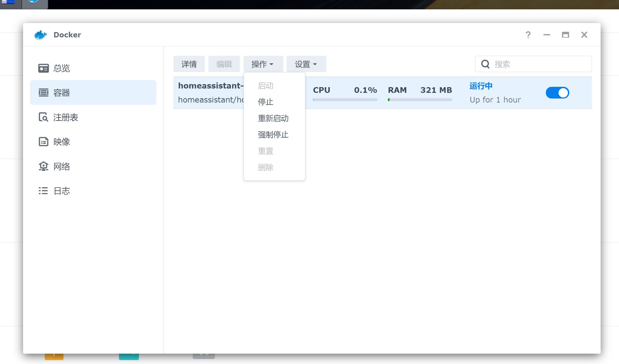Select the 容器 container section label

pyautogui.click(x=61, y=93)
